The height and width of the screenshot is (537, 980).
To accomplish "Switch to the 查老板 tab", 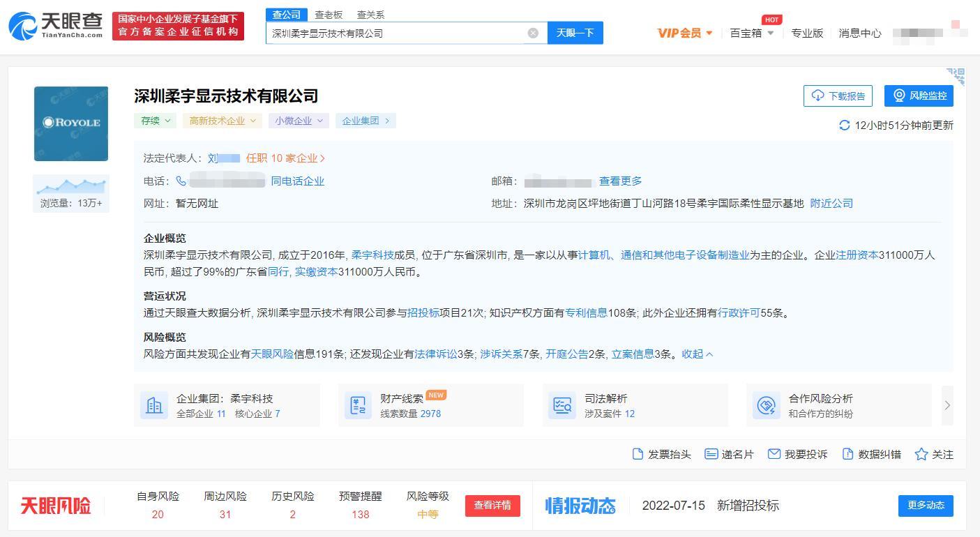I will coord(329,15).
